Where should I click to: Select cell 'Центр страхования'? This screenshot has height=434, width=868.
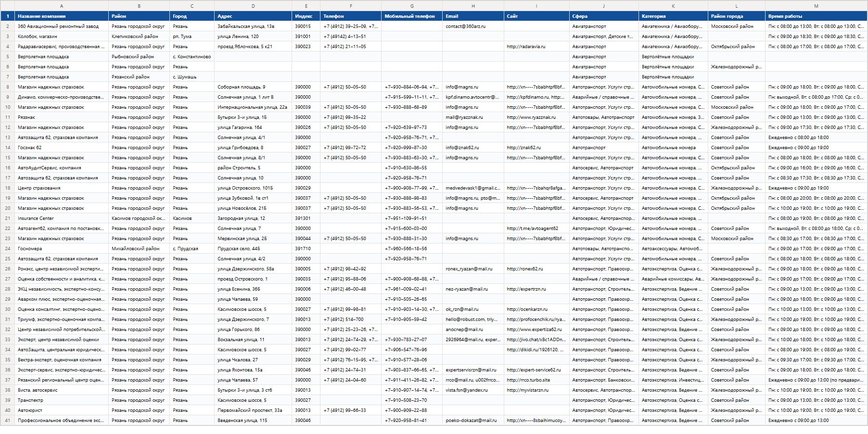(x=62, y=188)
